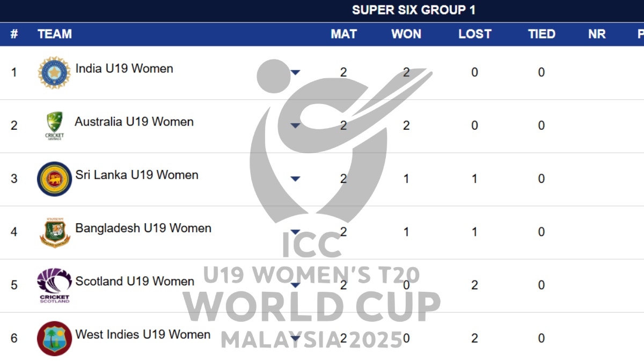Select the West Indies maroon crest logo

54,338
